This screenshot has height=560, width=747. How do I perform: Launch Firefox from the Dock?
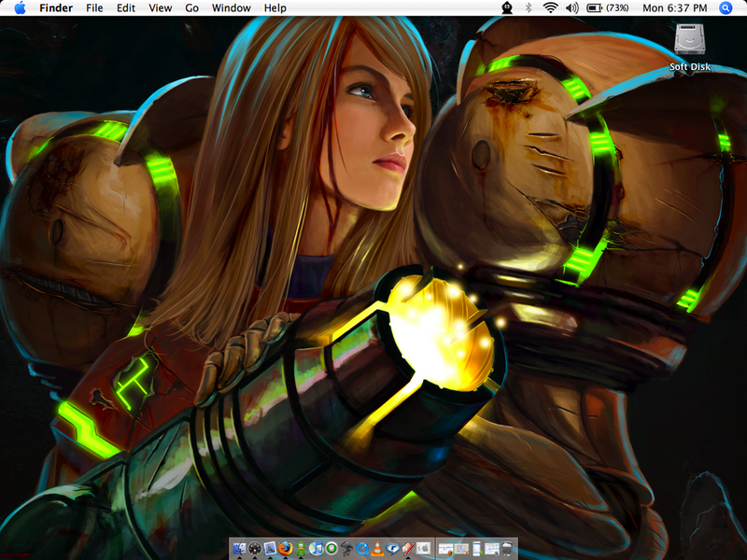pos(286,549)
